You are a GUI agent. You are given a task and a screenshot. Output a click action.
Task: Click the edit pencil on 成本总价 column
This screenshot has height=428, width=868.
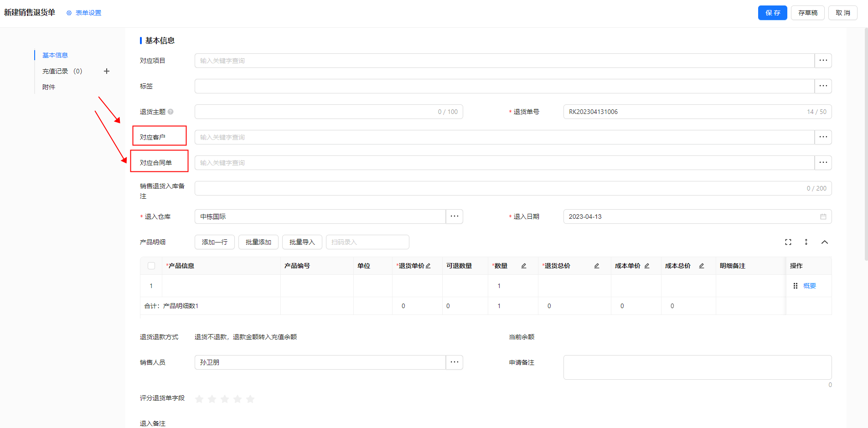pos(702,266)
